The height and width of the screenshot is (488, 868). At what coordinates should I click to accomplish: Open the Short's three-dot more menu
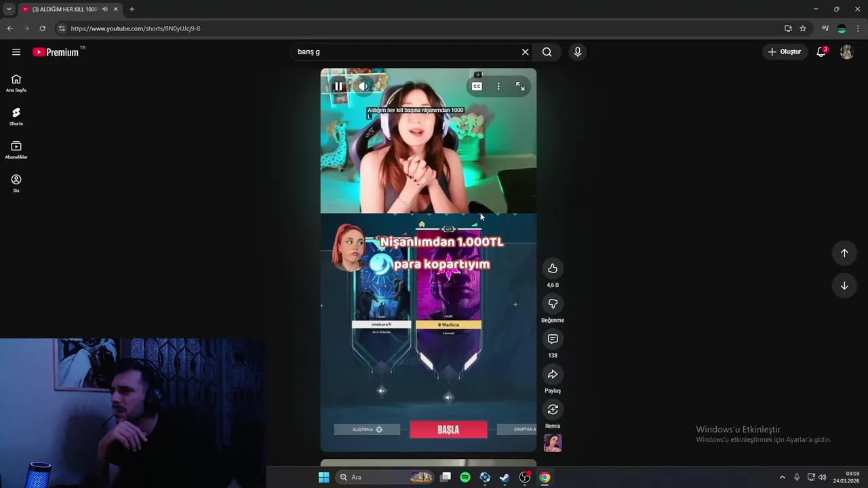point(498,86)
